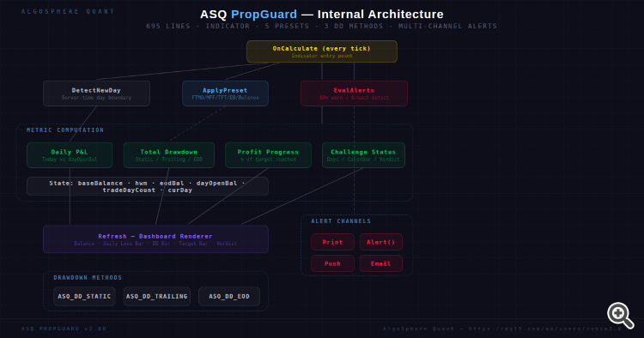The height and width of the screenshot is (338, 644).
Task: Select the Push alert channel
Action: [332, 263]
